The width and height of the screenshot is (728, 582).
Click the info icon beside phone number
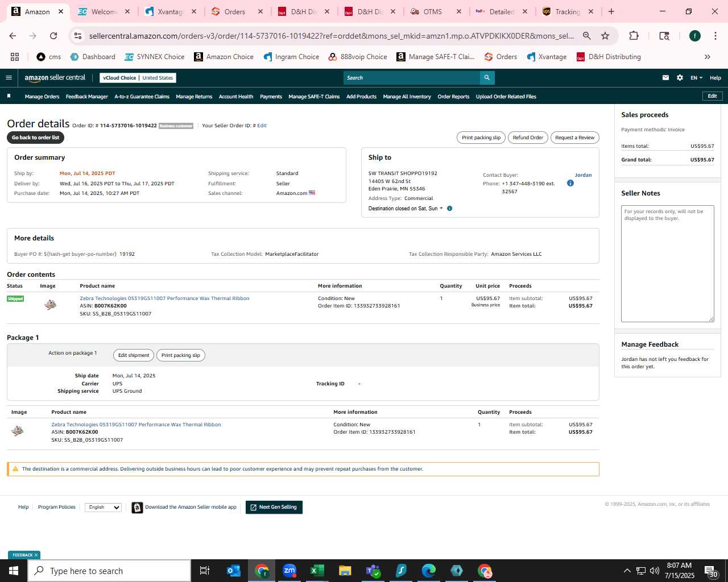click(570, 183)
